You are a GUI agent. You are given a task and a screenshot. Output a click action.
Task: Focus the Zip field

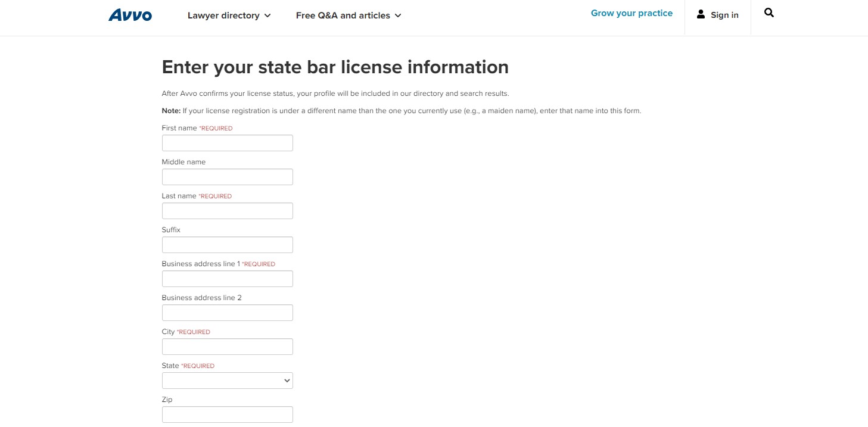pyautogui.click(x=228, y=414)
